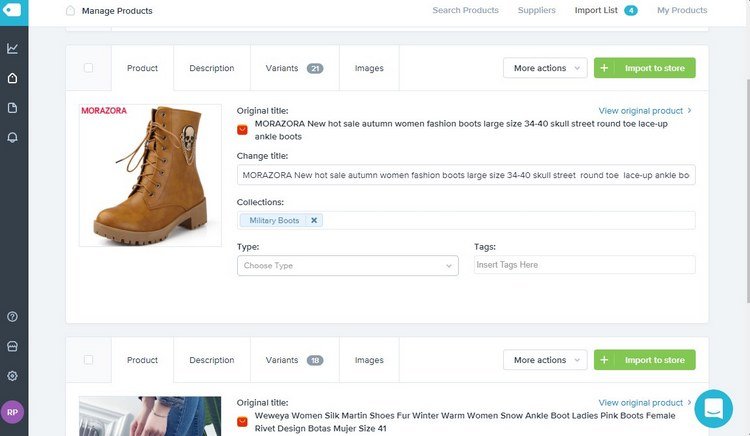Open the Choose Type dropdown

[x=348, y=266]
